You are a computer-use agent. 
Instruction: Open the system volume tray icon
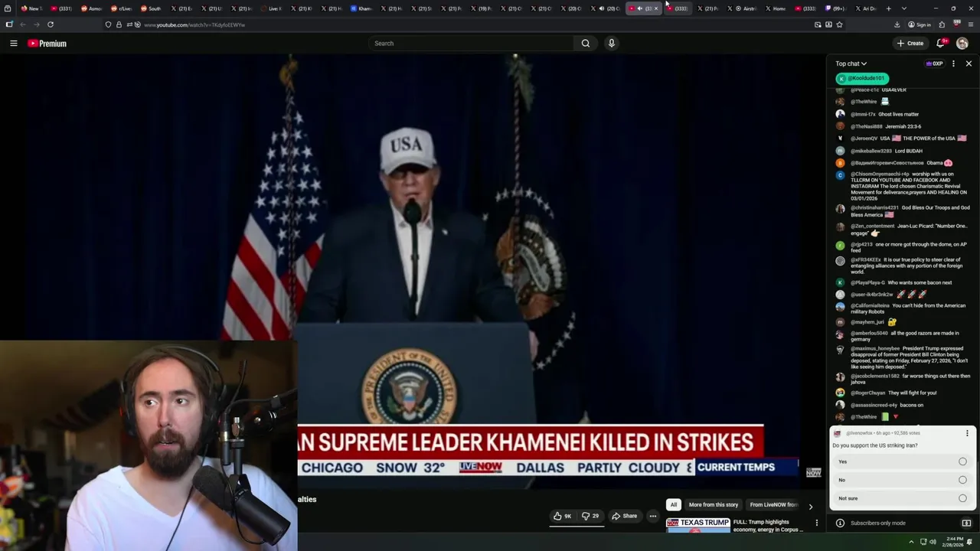click(933, 542)
